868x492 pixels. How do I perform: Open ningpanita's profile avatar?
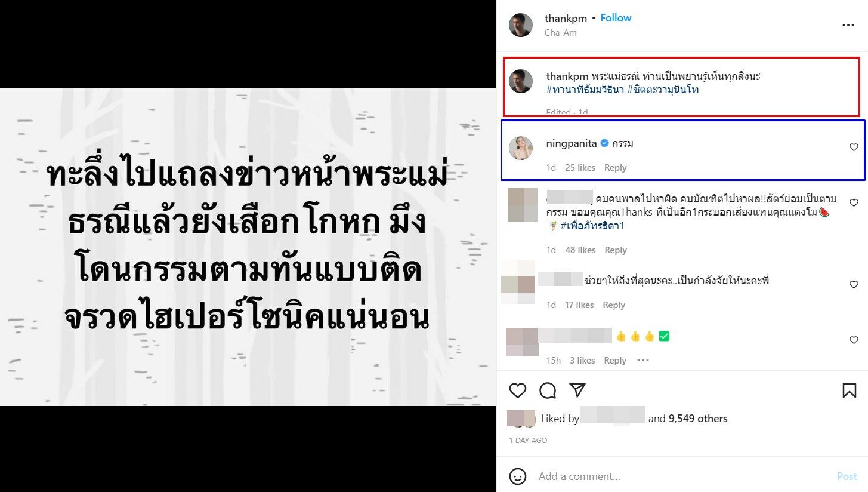520,148
